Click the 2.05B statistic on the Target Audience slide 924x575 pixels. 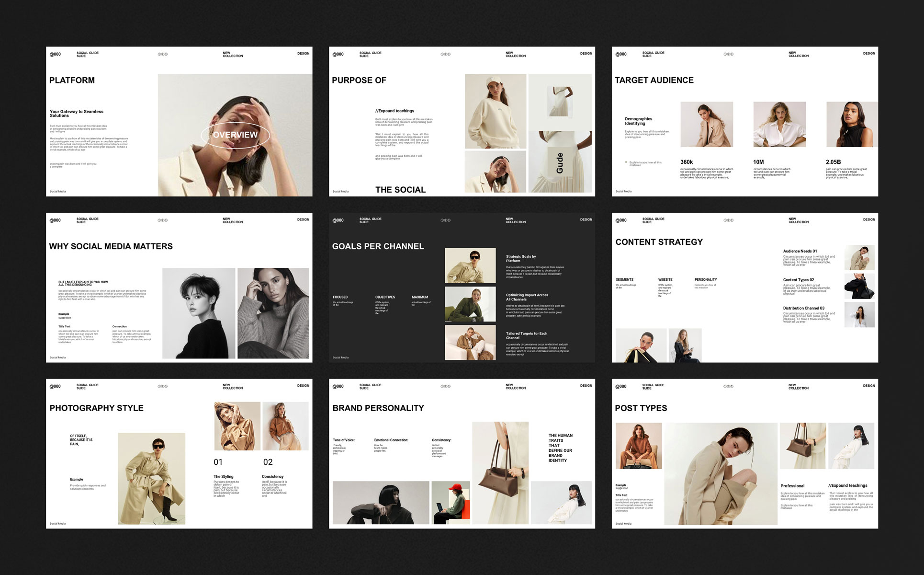(x=833, y=162)
